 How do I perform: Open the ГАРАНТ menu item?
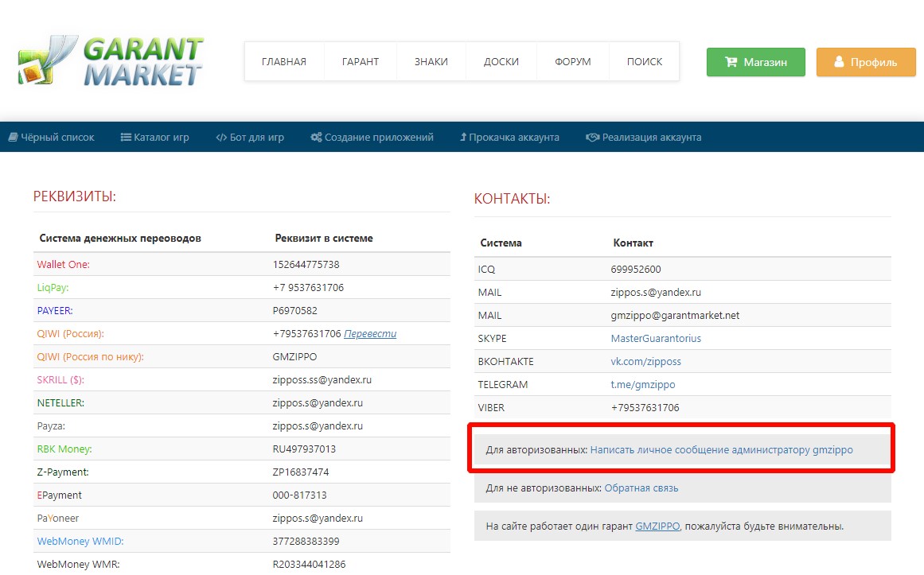[x=360, y=61]
